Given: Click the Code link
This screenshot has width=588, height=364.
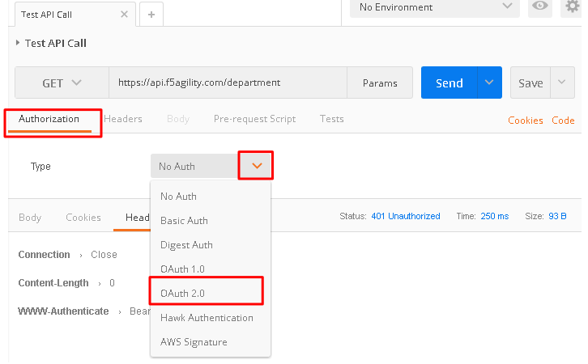Looking at the screenshot, I should [x=563, y=121].
